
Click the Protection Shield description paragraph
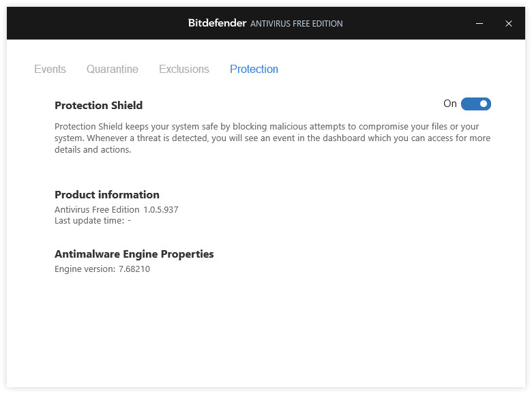point(272,138)
